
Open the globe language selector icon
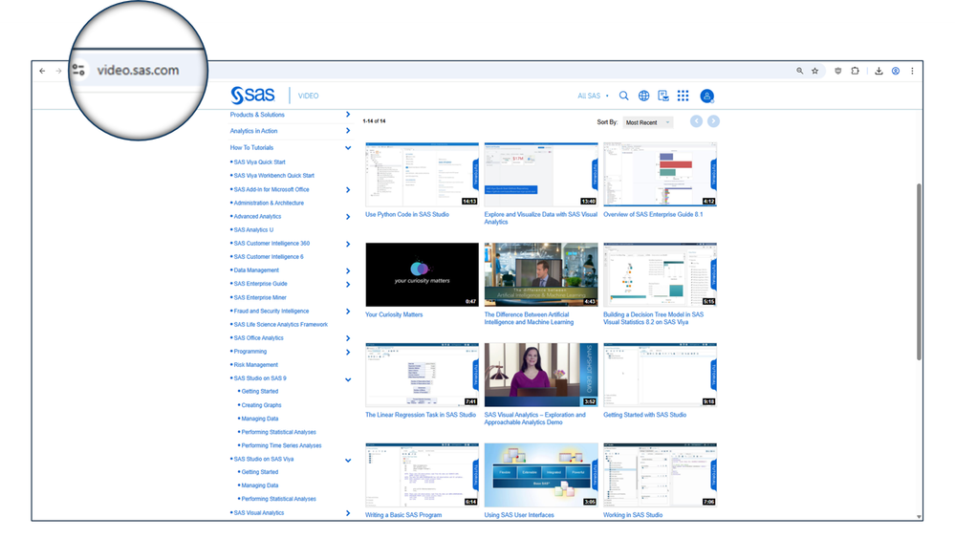pyautogui.click(x=643, y=96)
